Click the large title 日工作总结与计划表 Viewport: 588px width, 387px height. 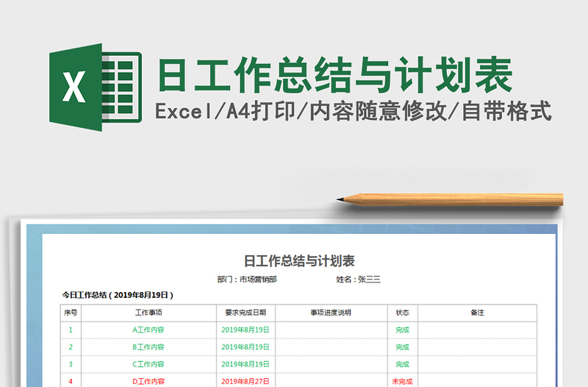point(335,75)
